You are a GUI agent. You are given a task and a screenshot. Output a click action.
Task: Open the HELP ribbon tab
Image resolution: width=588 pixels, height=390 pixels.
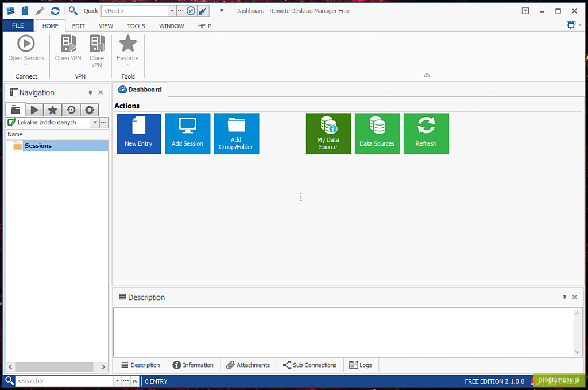204,26
